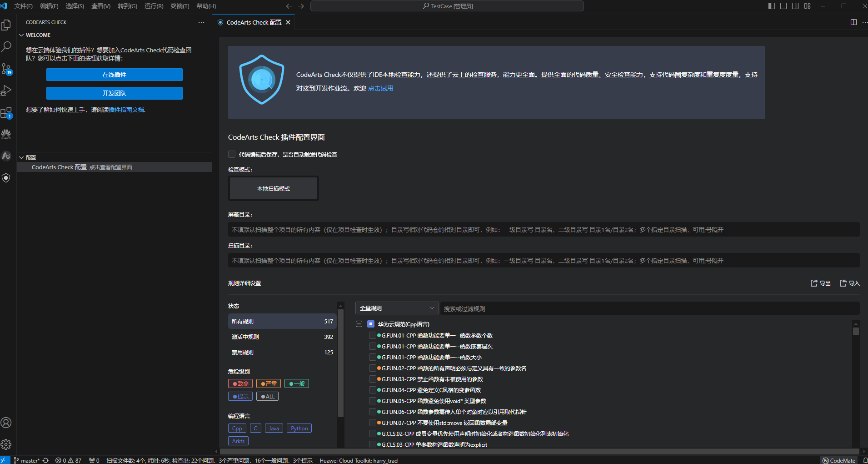Image resolution: width=868 pixels, height=464 pixels.
Task: Open the 查看(V) menu
Action: coord(101,6)
